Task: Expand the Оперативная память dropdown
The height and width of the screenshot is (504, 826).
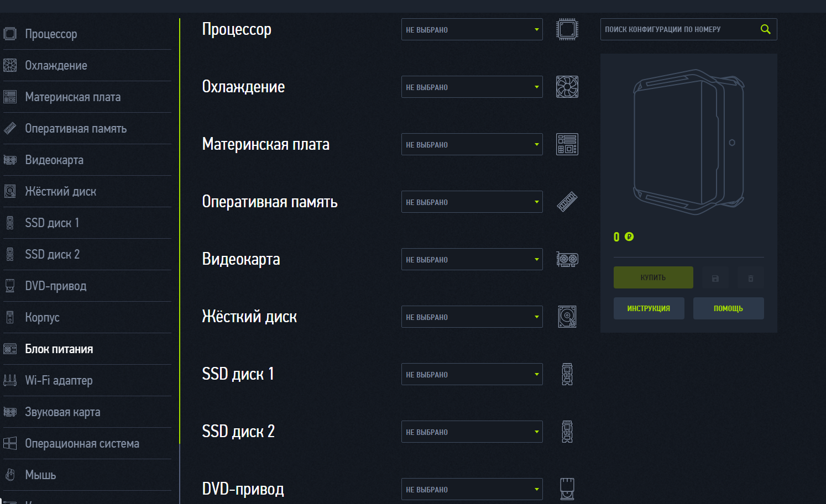Action: (x=472, y=202)
